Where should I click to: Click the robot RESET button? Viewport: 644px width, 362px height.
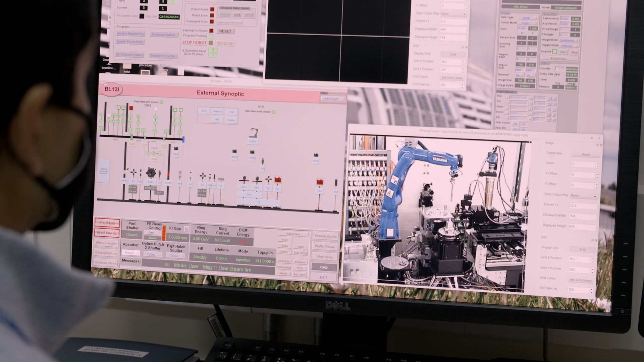225,31
